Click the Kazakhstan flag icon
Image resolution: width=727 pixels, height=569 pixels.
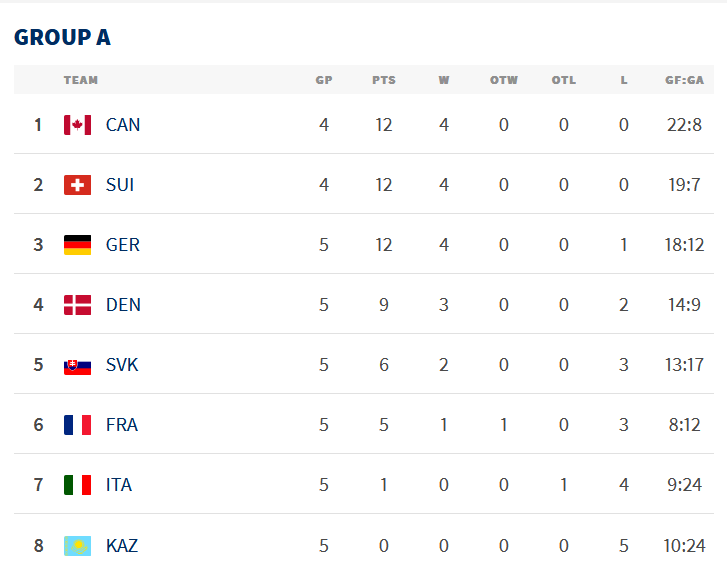pos(77,545)
